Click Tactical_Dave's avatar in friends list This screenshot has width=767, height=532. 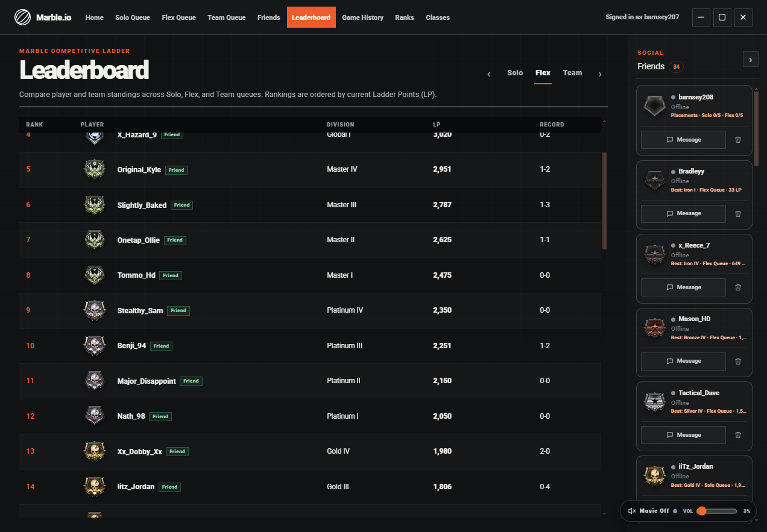point(654,401)
